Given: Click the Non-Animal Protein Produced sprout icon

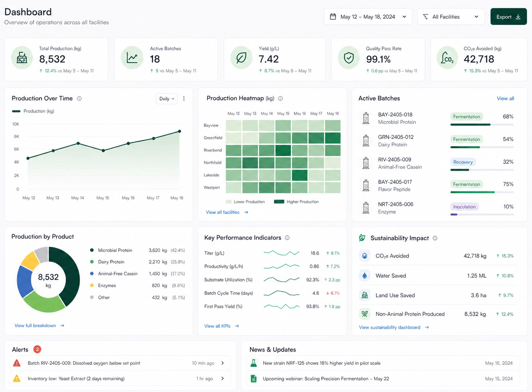Looking at the screenshot, I should (x=365, y=314).
